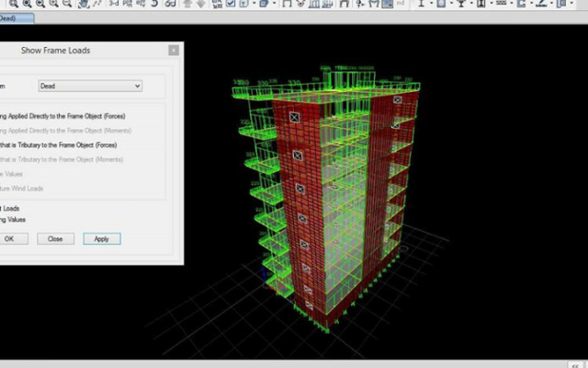Click OK in Show Frame Loads

(14, 239)
